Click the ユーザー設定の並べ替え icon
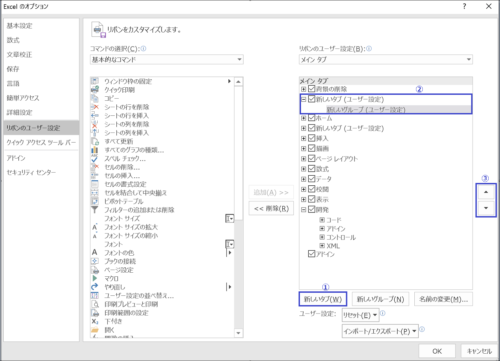The height and width of the screenshot is (361, 500). point(95,295)
